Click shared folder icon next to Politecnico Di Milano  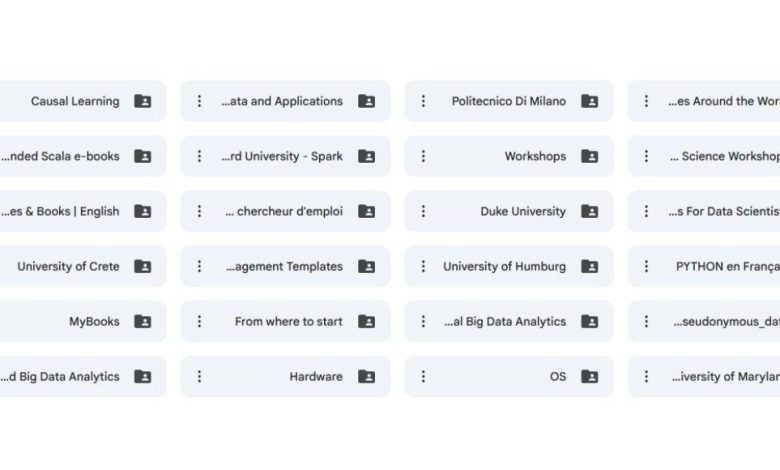tap(590, 101)
